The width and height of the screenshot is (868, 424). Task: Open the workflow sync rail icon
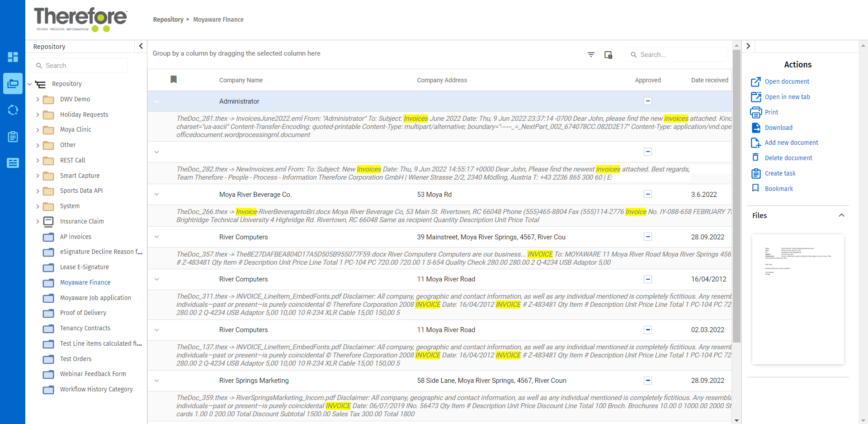coord(13,110)
